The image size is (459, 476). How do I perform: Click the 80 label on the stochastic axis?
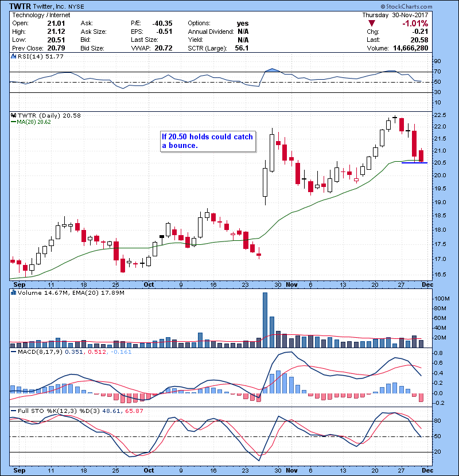[x=437, y=421]
